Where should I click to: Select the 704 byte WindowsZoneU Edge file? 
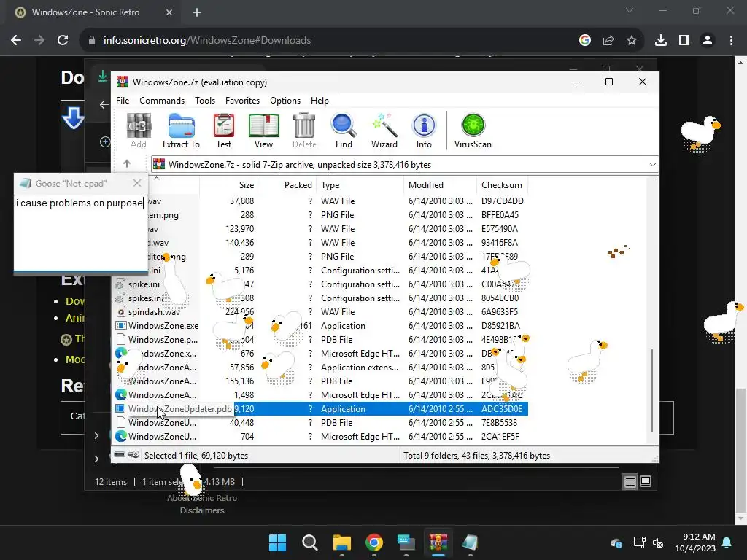pos(321,437)
